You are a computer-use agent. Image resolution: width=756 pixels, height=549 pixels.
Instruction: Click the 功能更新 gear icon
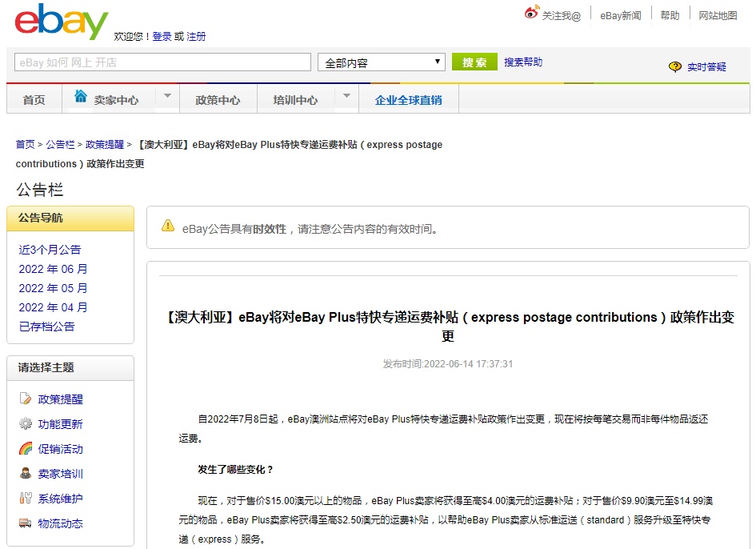coord(25,423)
